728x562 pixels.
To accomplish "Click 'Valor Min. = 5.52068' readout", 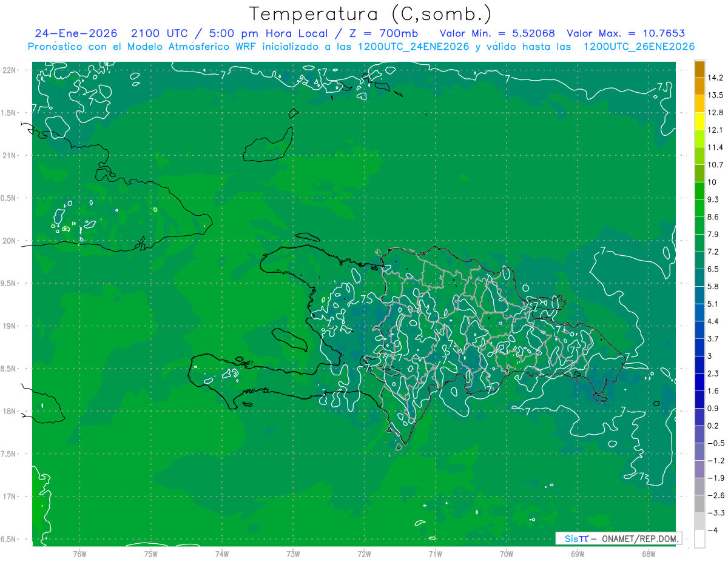I will [x=497, y=34].
